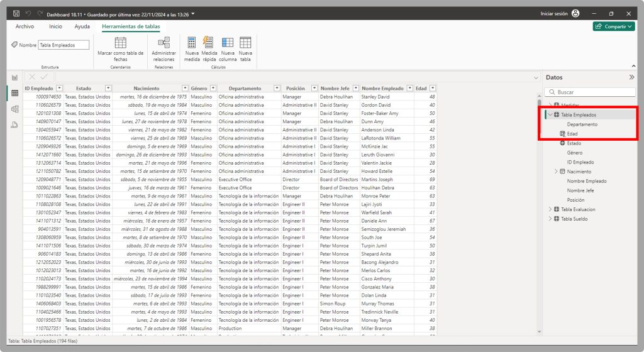The width and height of the screenshot is (644, 352).
Task: Open the Edad column filter dropdown
Action: point(431,89)
